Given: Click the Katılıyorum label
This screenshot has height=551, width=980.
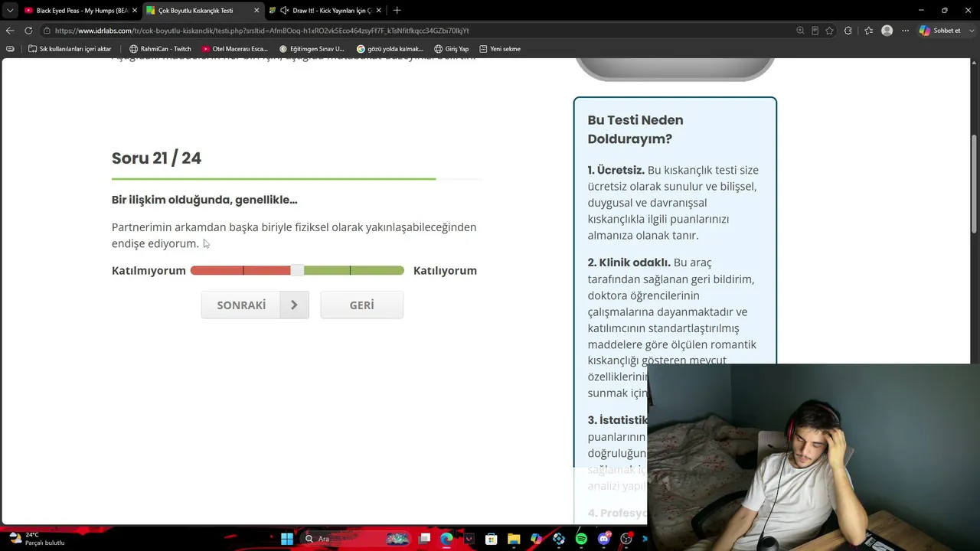Looking at the screenshot, I should point(445,270).
